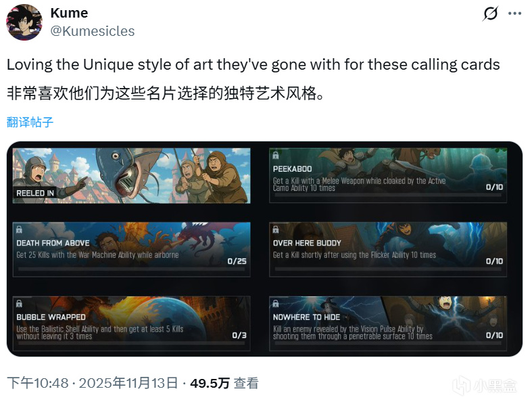Click the lock icon on Over Here Buddy

(276, 229)
